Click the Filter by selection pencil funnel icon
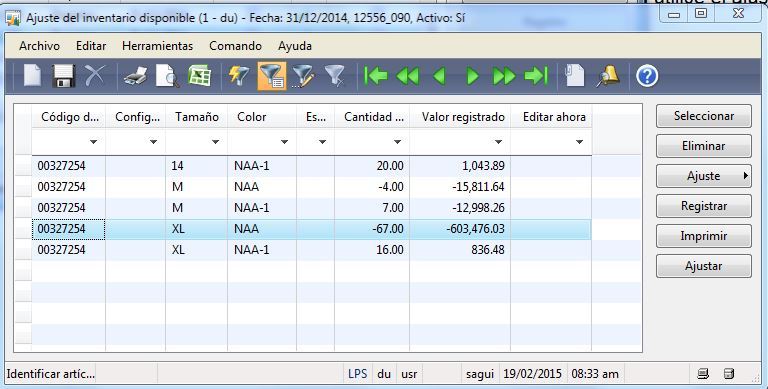This screenshot has height=389, width=768. click(303, 76)
